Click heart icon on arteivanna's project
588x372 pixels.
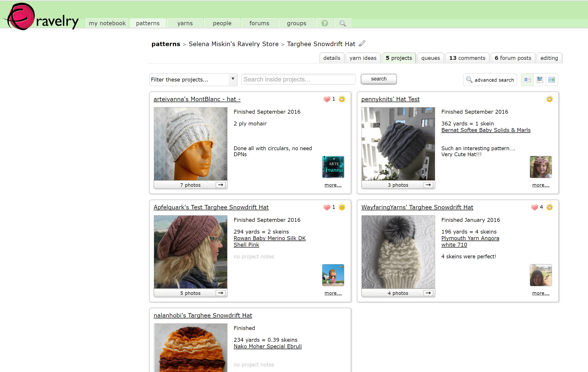coord(327,99)
